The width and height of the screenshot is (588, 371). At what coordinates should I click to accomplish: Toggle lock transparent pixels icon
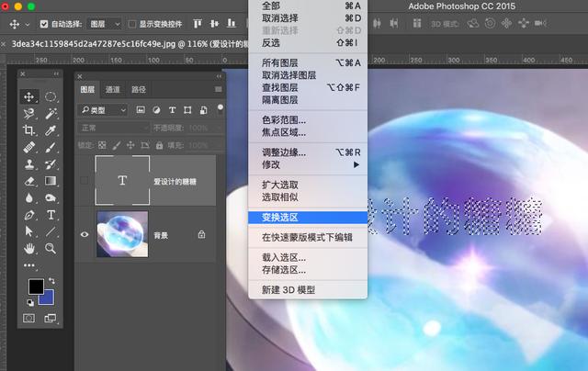pyautogui.click(x=102, y=145)
